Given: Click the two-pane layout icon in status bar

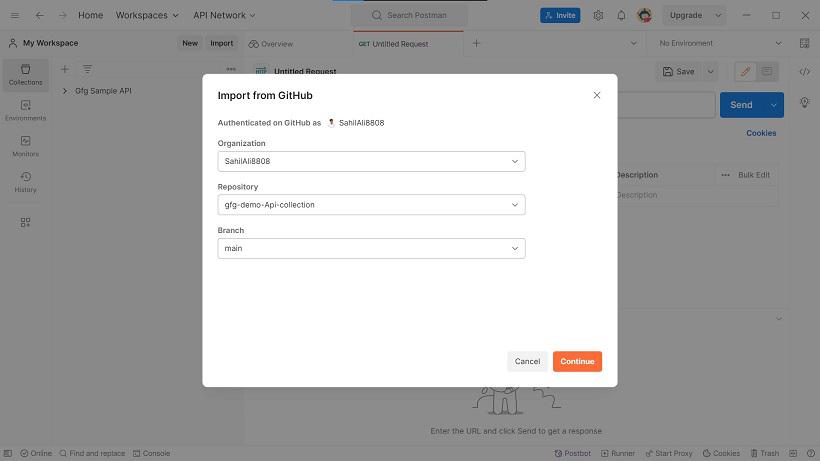Looking at the screenshot, I should pyautogui.click(x=793, y=453).
